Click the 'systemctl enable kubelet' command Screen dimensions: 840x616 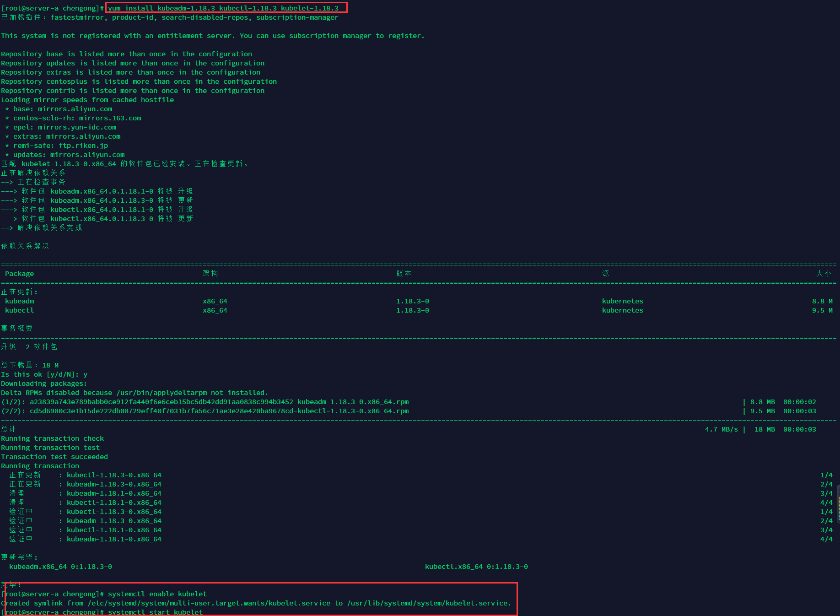[157, 594]
